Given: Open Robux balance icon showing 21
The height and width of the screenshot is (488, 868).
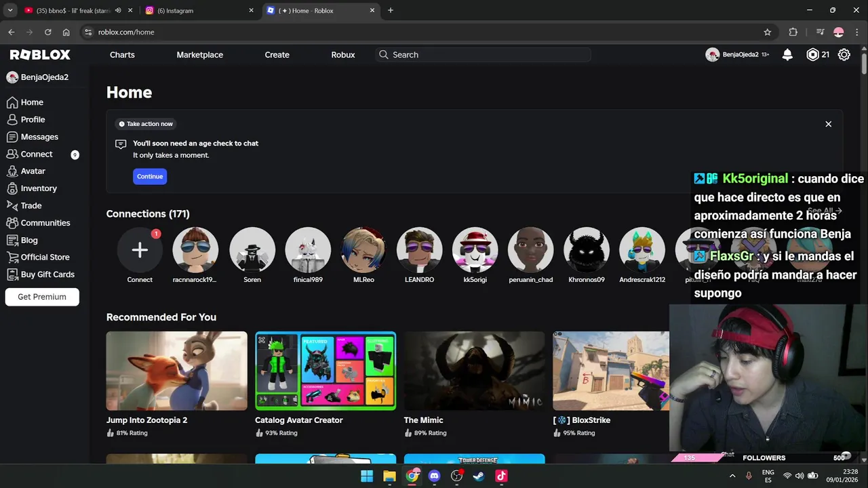Looking at the screenshot, I should point(812,55).
